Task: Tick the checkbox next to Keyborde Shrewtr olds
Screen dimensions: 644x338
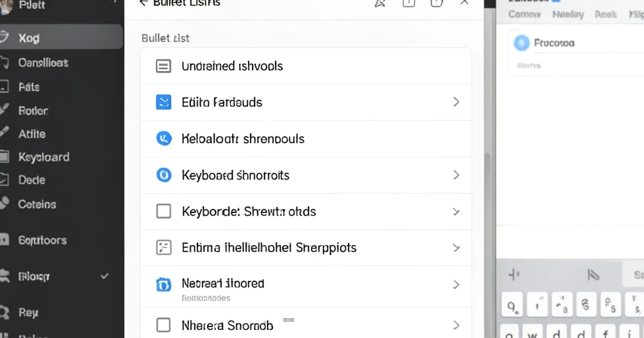Action: pyautogui.click(x=164, y=211)
